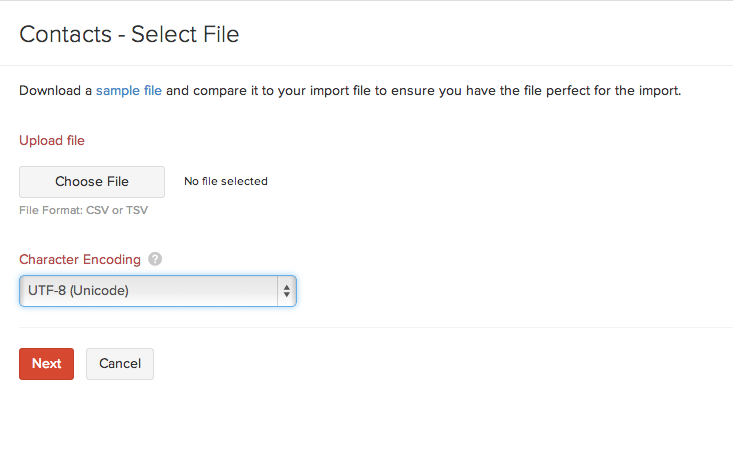Click the Character Encoding help icon
The width and height of the screenshot is (733, 461).
[x=155, y=259]
